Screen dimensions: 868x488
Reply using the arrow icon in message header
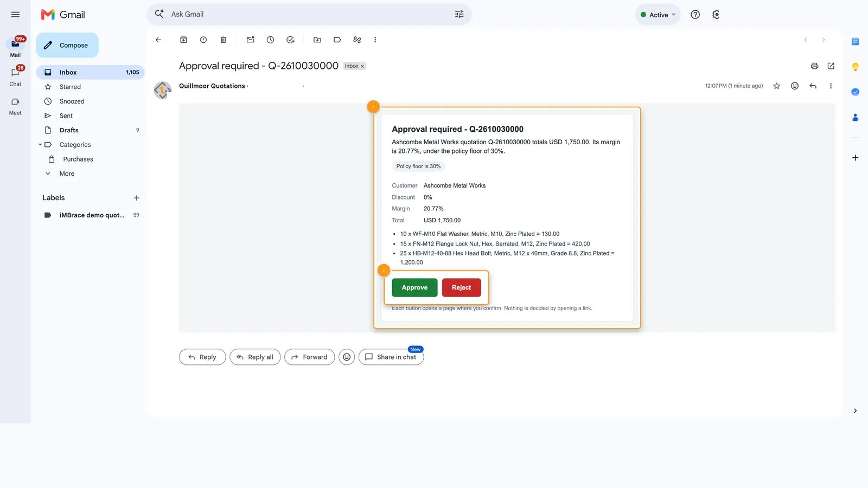[x=813, y=86]
